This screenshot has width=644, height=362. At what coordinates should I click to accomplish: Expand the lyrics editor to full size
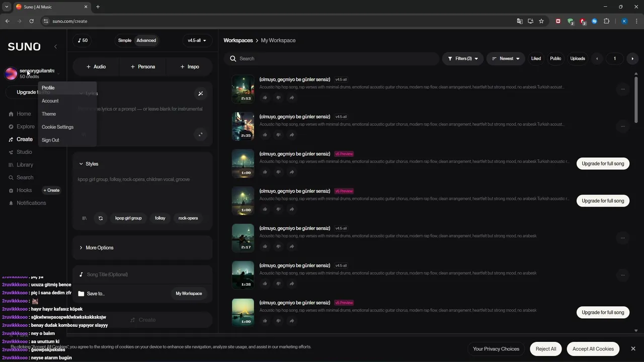[x=200, y=134]
